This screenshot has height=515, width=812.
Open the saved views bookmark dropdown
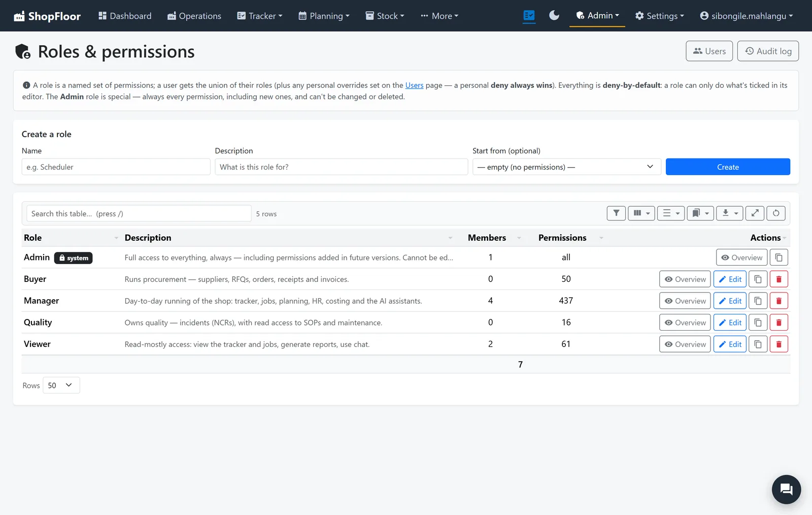click(700, 213)
